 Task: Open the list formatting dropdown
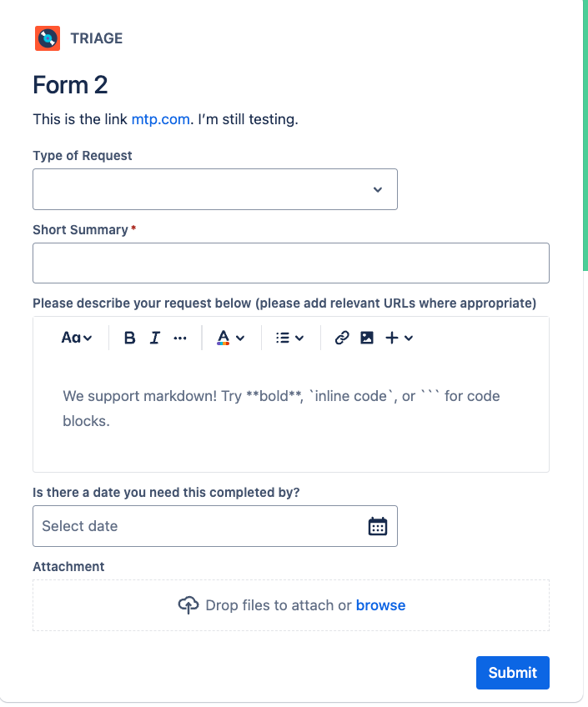[289, 338]
